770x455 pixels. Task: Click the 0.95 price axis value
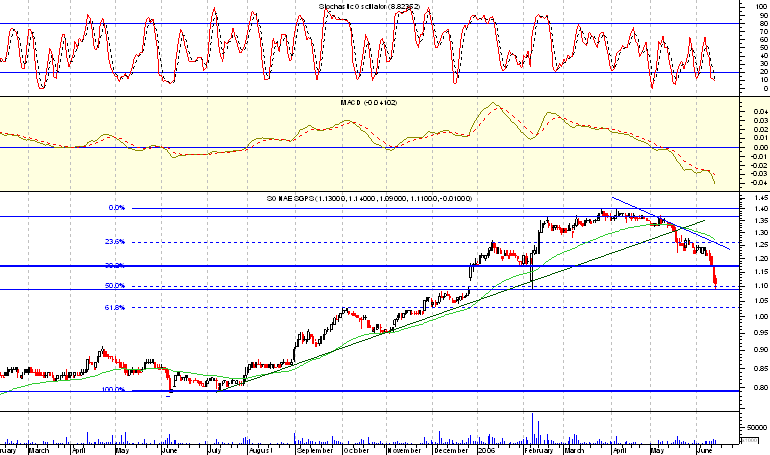tap(763, 333)
